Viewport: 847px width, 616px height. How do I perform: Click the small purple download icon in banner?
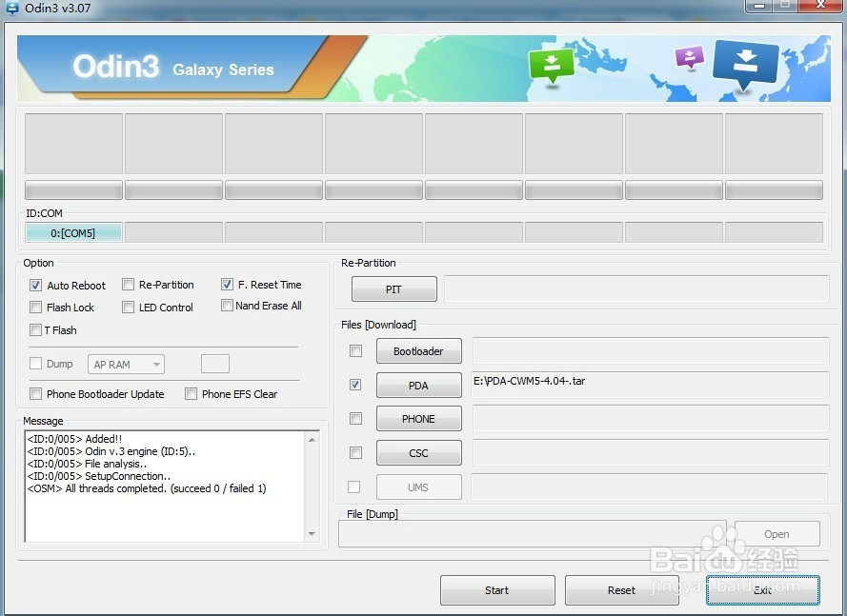point(689,57)
